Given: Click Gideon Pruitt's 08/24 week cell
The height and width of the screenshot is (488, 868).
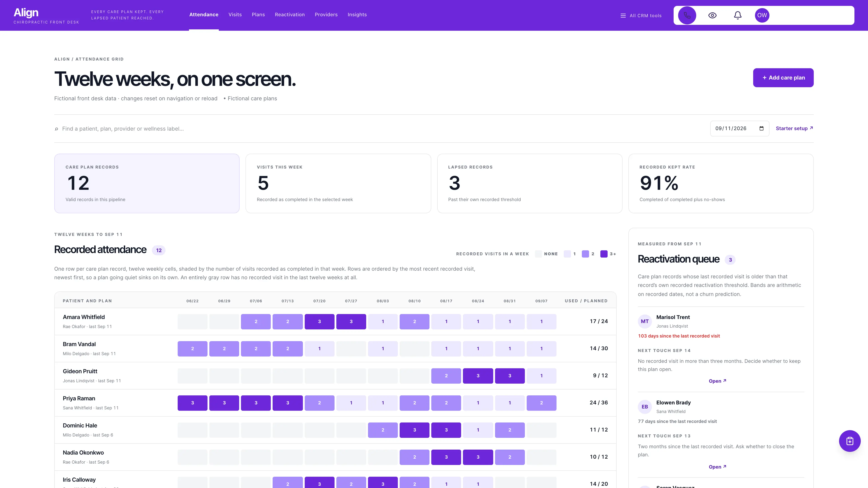Looking at the screenshot, I should pos(478,376).
